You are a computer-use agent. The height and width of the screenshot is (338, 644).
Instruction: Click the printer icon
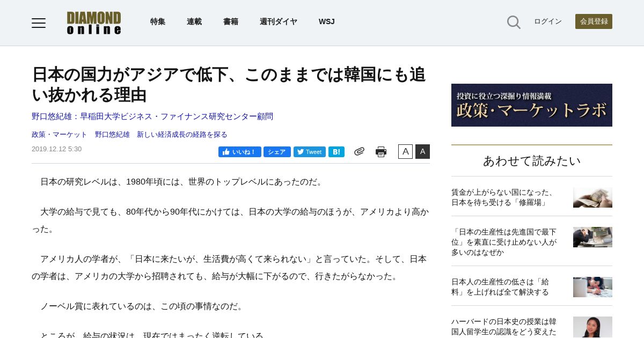(381, 152)
